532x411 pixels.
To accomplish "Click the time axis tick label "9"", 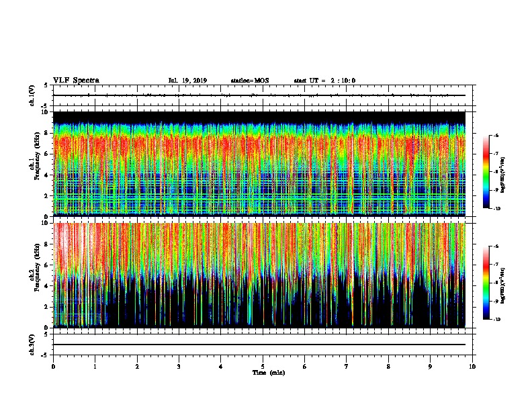I will (x=430, y=367).
